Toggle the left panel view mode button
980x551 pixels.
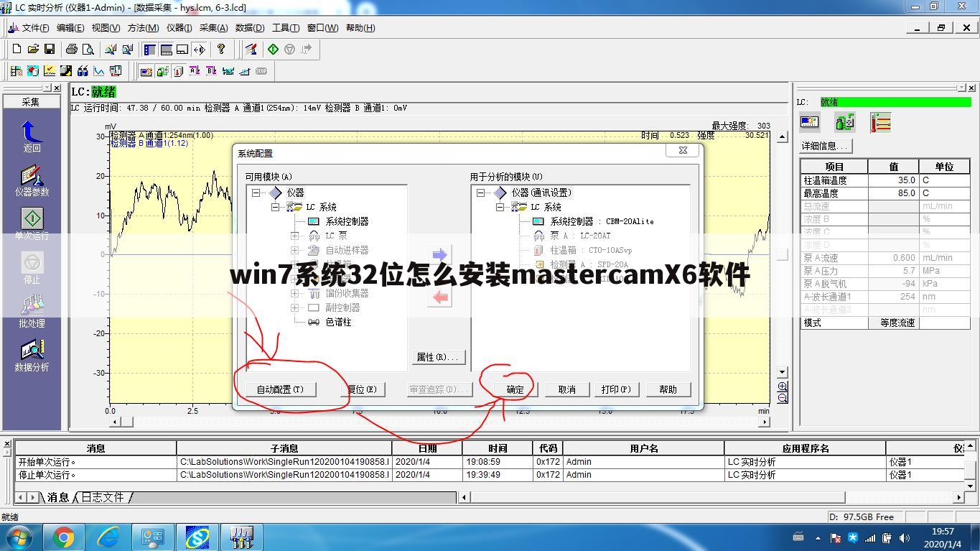coord(149,49)
